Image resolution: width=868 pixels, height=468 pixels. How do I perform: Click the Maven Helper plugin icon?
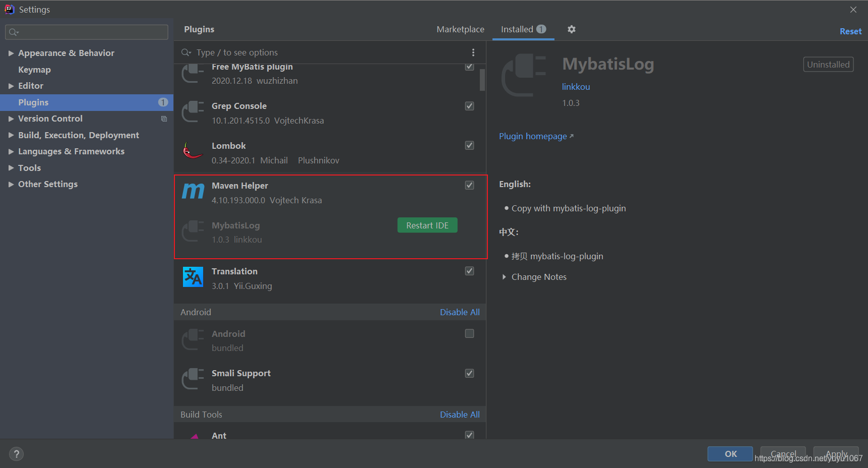point(192,192)
